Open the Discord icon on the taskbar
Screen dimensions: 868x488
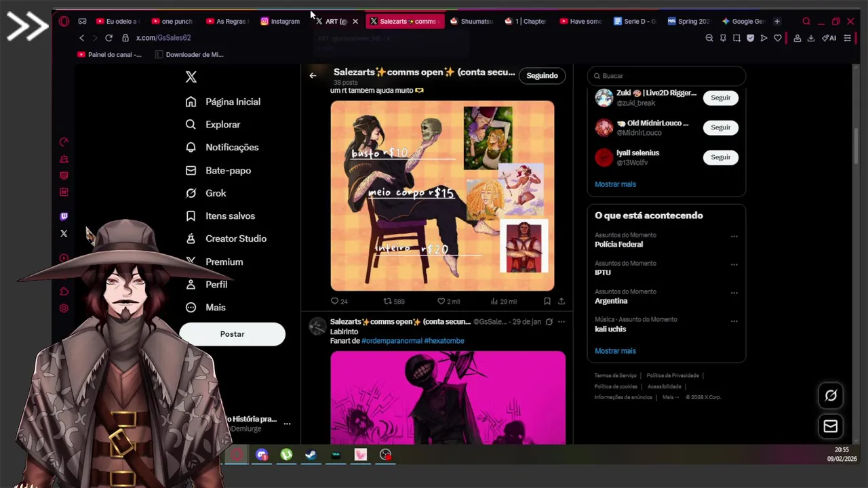tap(262, 455)
